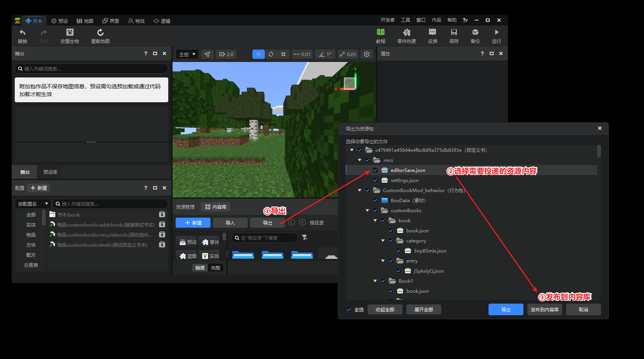Viewport: 644px width, 359px height.
Task: Click the back arrow next to 根目录
Action: pyautogui.click(x=292, y=222)
